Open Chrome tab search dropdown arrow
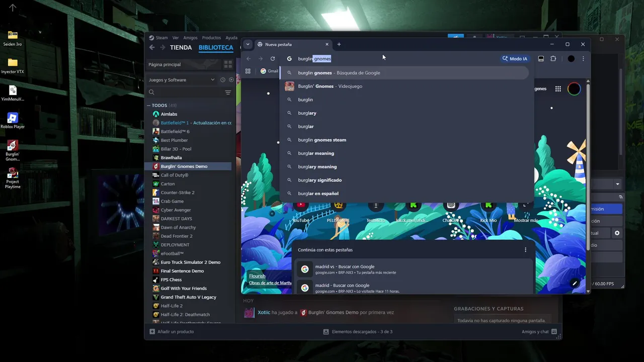Screen dimensions: 644x362 248,44
